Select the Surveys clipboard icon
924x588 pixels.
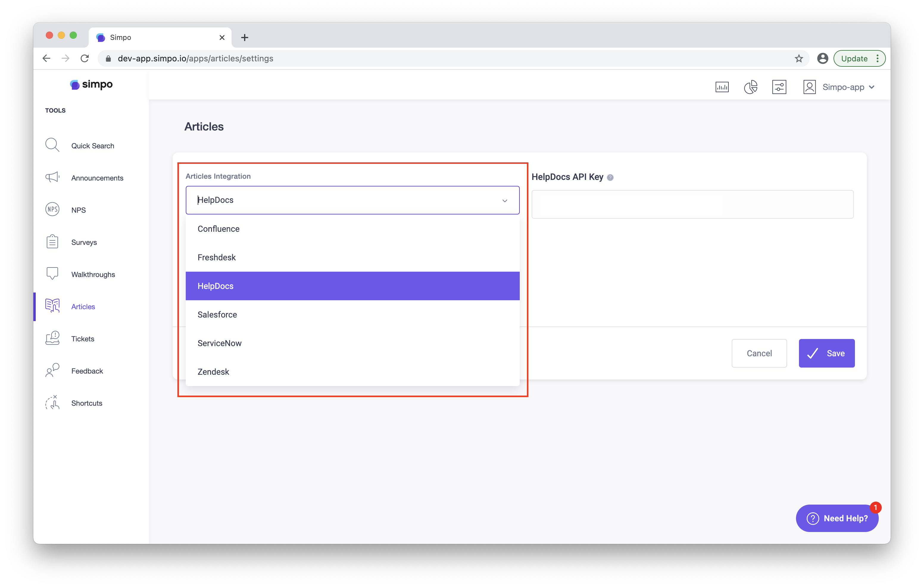pyautogui.click(x=52, y=242)
